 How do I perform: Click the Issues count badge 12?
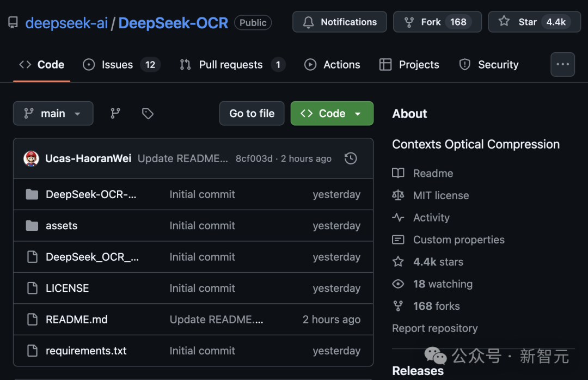click(x=150, y=65)
